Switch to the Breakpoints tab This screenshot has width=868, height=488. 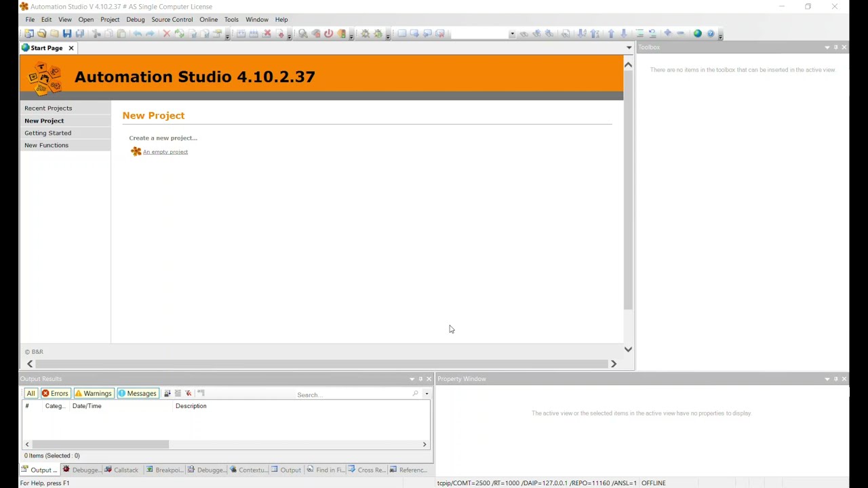point(164,470)
